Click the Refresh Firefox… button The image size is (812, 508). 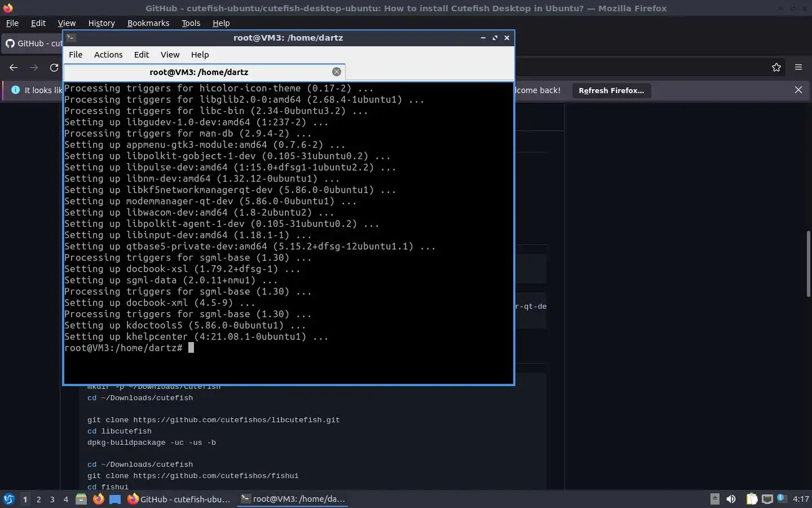[611, 90]
